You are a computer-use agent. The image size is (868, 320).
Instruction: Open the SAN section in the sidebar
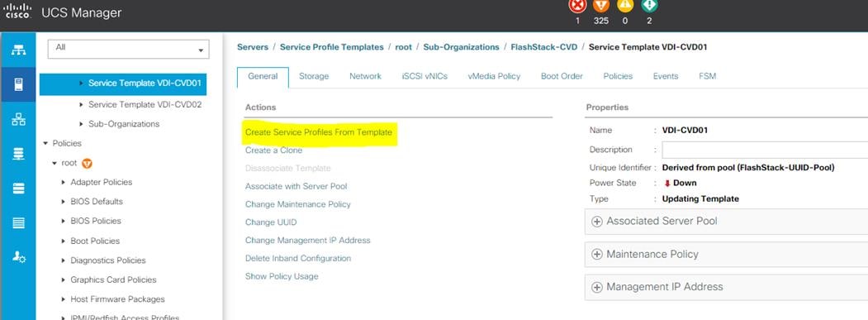18,154
